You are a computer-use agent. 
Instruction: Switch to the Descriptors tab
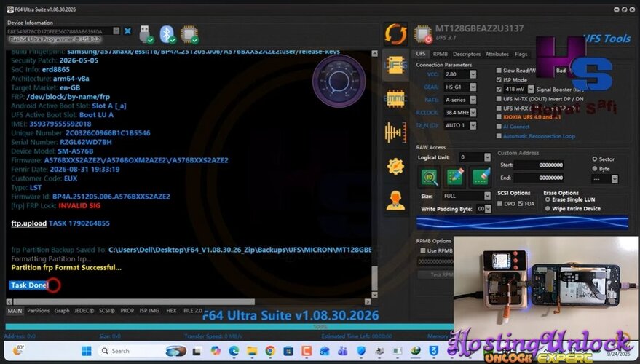(467, 54)
